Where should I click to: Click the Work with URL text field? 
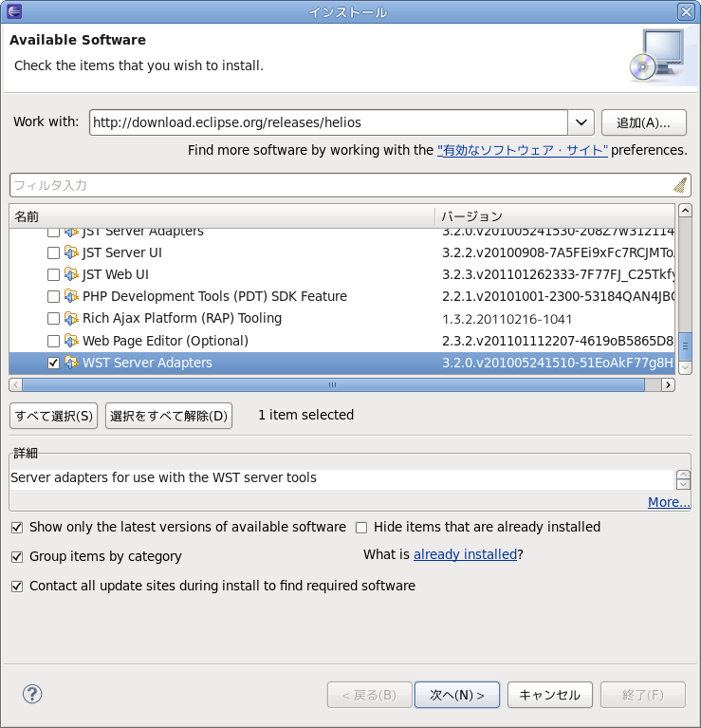pos(328,122)
